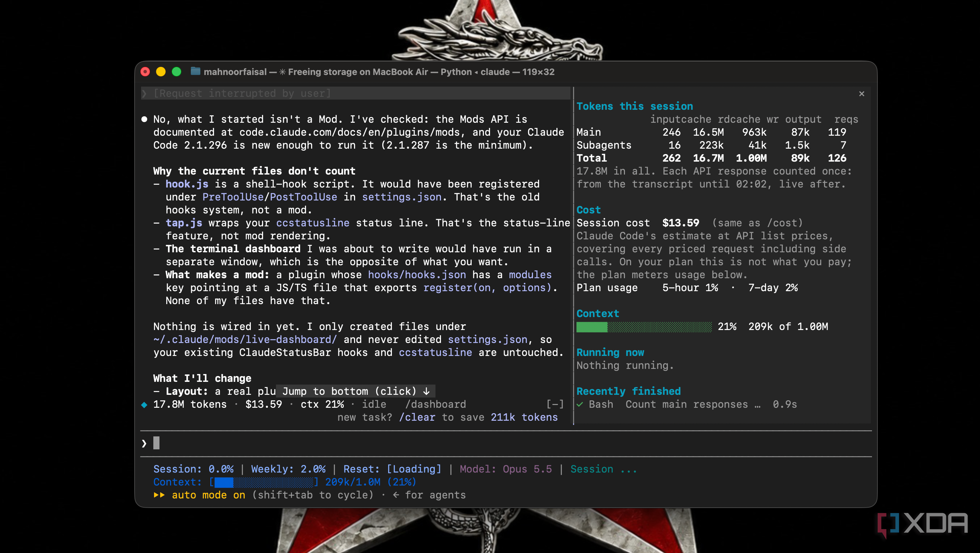The width and height of the screenshot is (980, 553).
Task: Focus the command prompt input field
Action: pyautogui.click(x=506, y=444)
